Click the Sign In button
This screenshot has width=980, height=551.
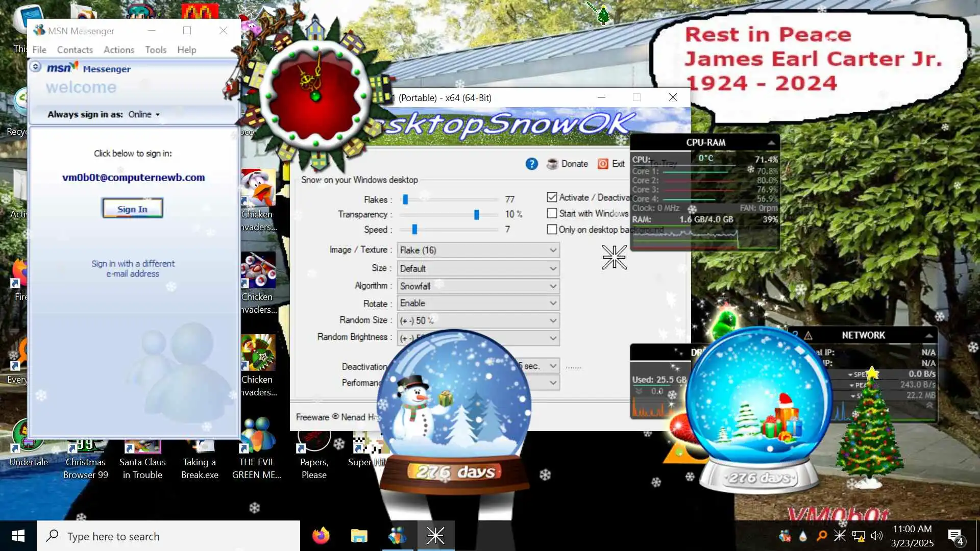point(132,209)
